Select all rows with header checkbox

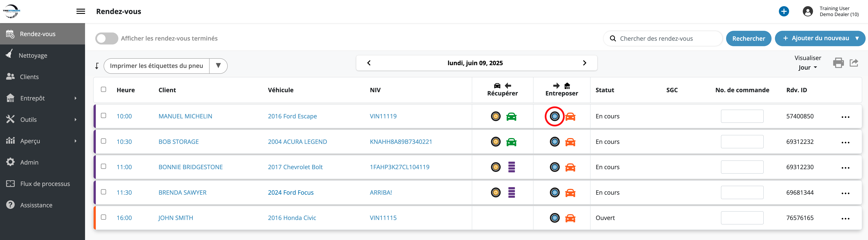(103, 89)
